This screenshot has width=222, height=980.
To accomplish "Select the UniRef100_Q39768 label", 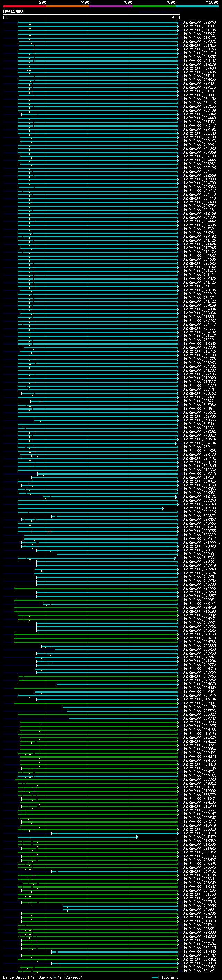I will coord(199,485).
